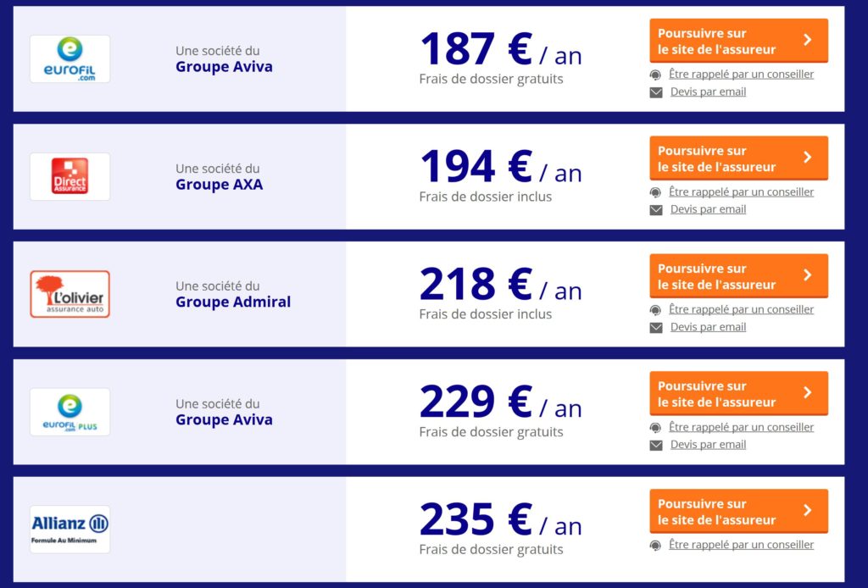Click the envelope icon for Direct Assurance email quote
Image resolution: width=868 pixels, height=588 pixels.
point(655,209)
